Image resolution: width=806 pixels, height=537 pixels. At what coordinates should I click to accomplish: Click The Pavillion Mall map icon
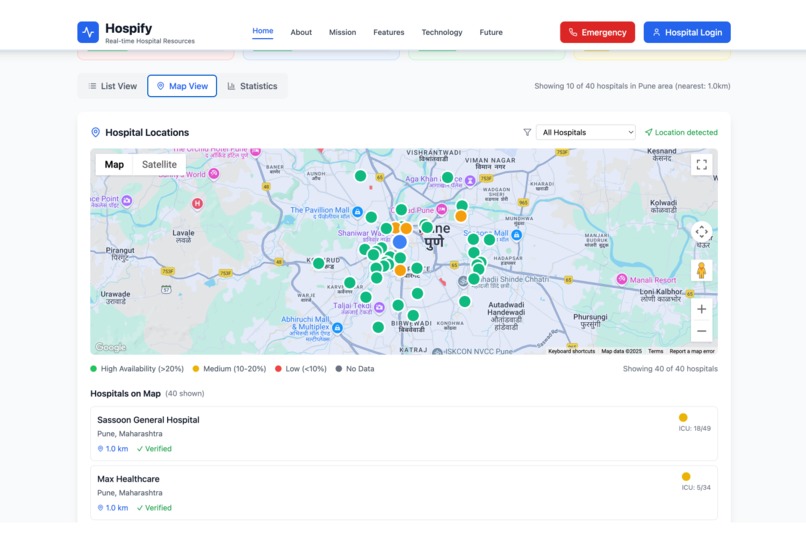357,212
